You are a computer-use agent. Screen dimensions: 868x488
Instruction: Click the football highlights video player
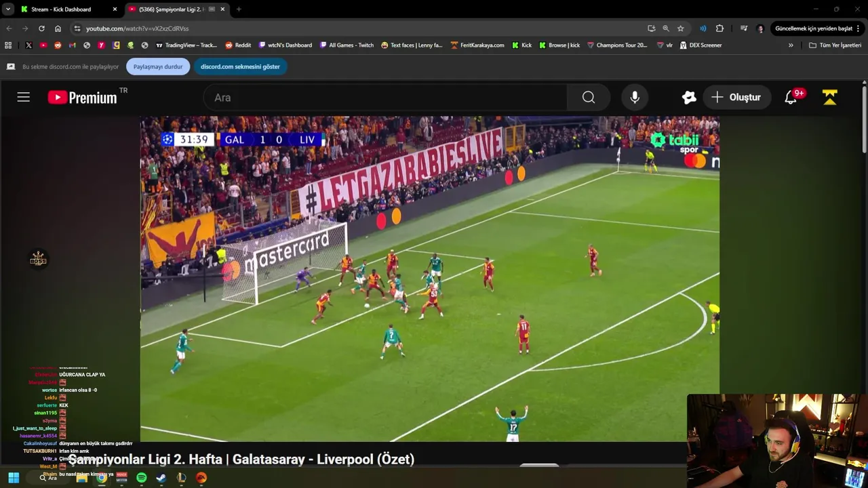click(429, 279)
